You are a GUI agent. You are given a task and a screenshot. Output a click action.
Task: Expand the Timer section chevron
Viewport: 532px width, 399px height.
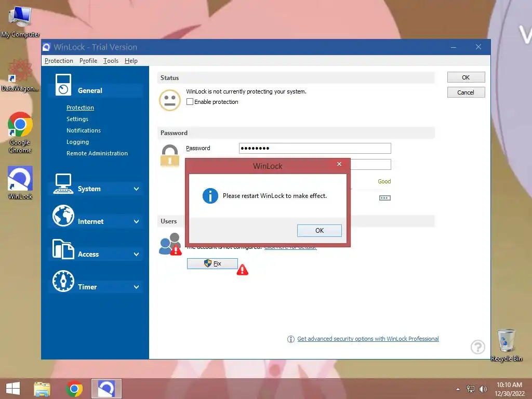pos(136,287)
